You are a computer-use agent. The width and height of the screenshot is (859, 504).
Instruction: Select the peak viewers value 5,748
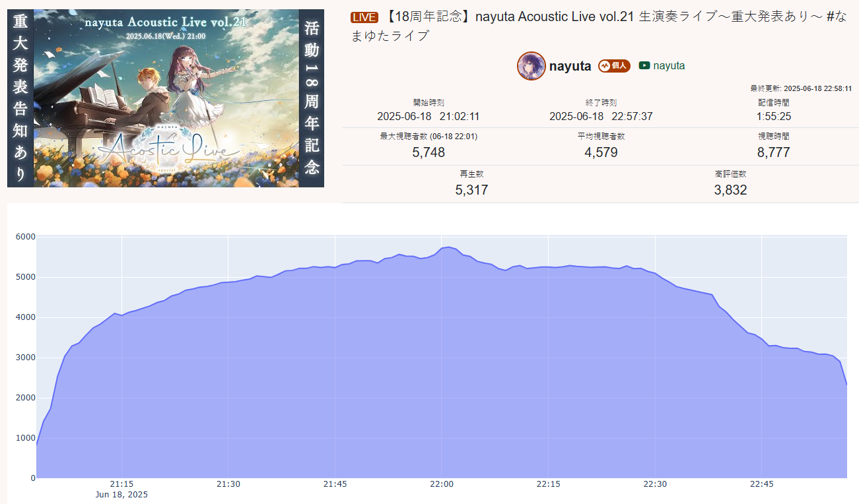[x=428, y=152]
